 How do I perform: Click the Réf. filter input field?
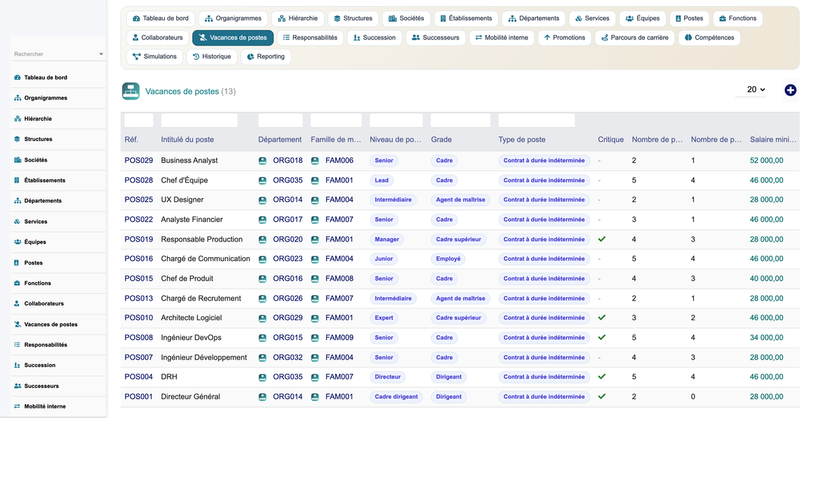click(139, 121)
